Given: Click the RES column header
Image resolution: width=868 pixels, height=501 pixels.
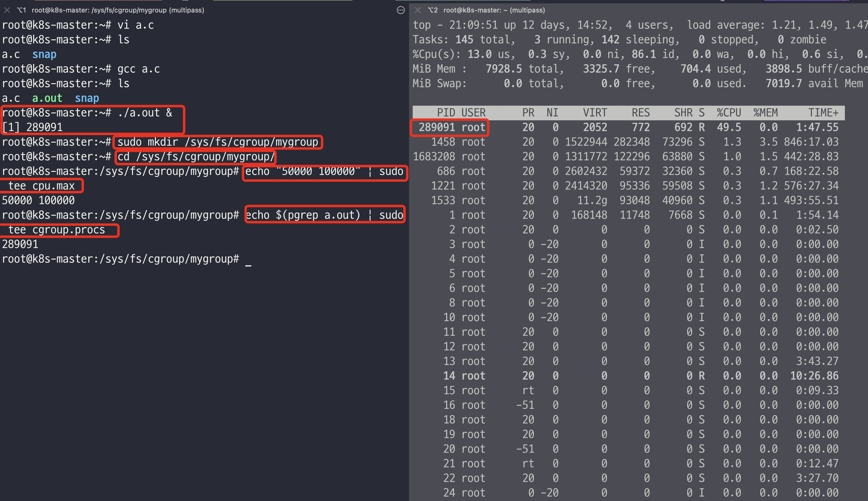Looking at the screenshot, I should pos(640,113).
